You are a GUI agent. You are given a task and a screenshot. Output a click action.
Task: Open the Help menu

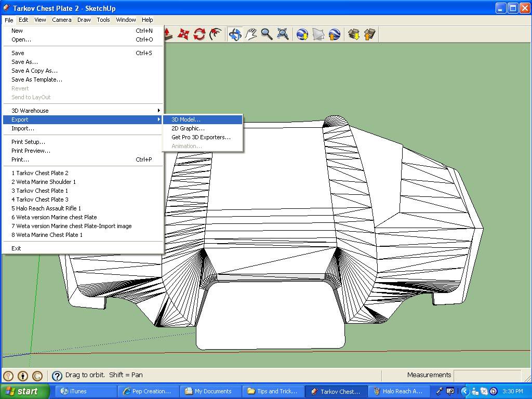147,20
